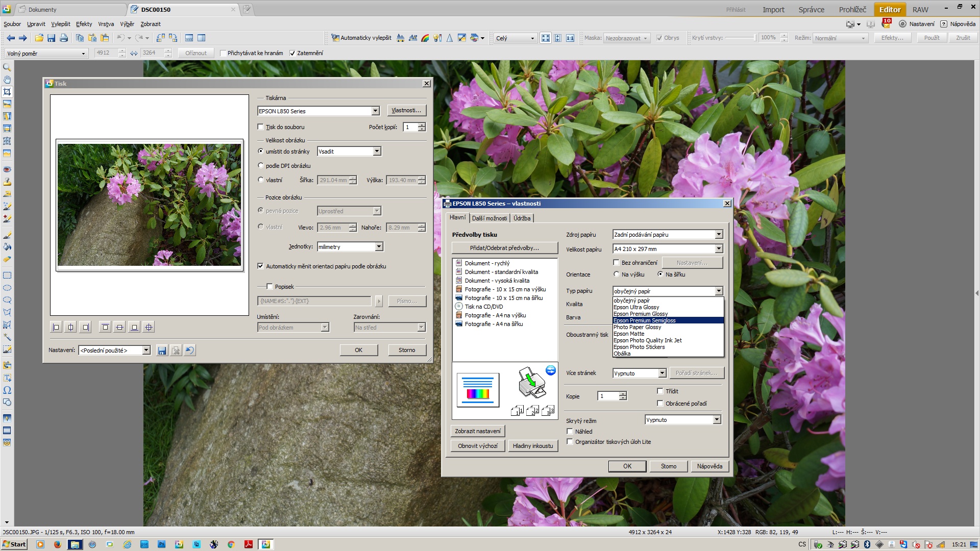Select podle DPI obrázku radio option

tap(261, 166)
